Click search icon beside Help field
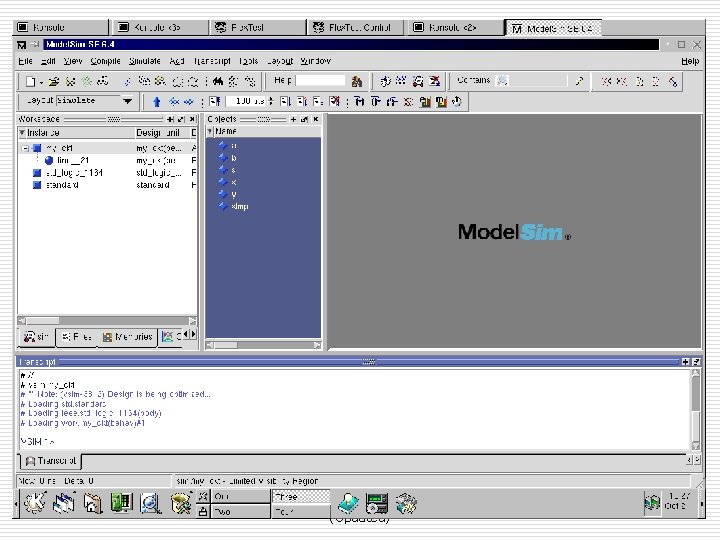 [356, 81]
